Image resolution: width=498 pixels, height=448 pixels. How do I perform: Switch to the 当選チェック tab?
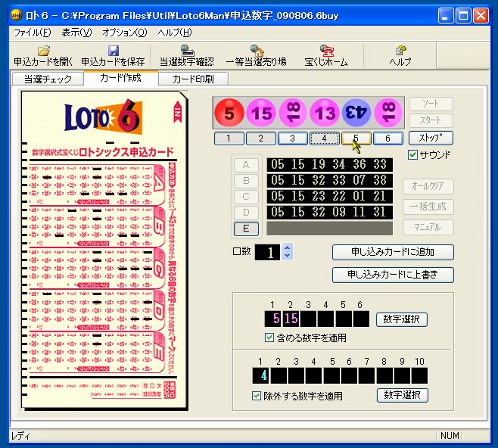point(48,79)
